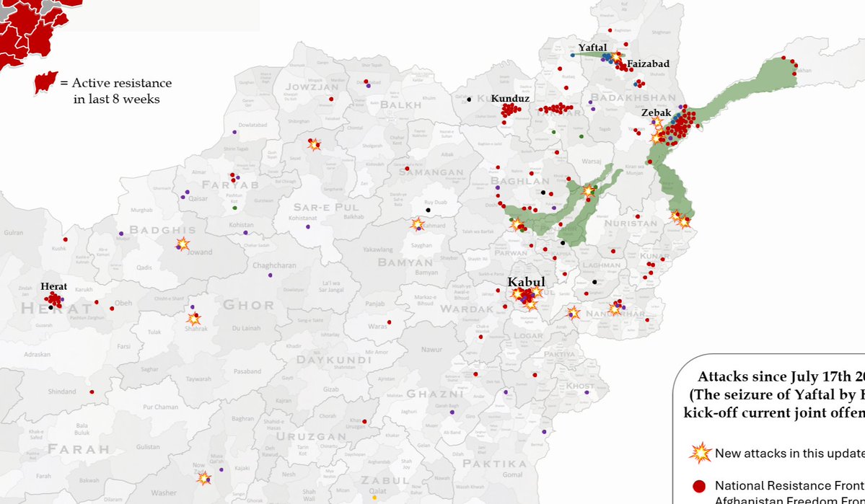The image size is (865, 504).
Task: Select the SAR-E PUL province label
Action: coord(327,208)
